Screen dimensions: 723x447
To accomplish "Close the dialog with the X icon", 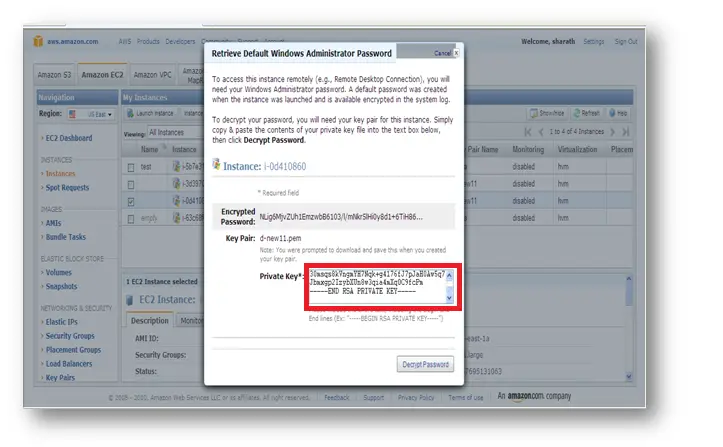I will (456, 53).
